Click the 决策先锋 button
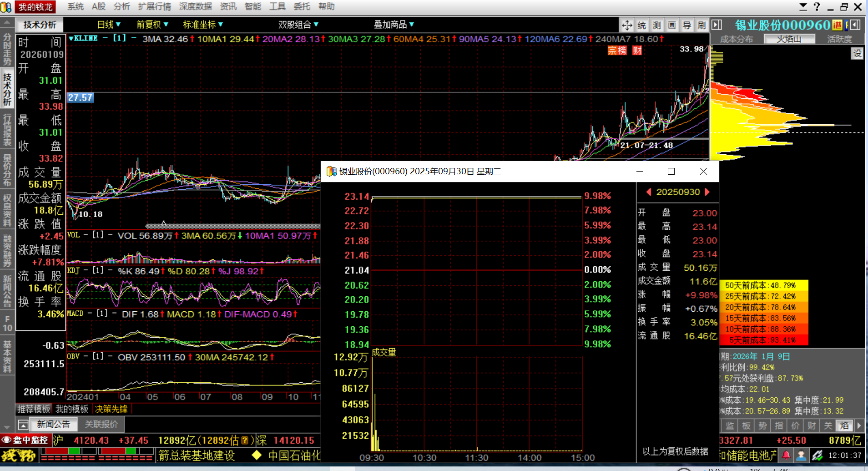The image size is (868, 471). (111, 409)
